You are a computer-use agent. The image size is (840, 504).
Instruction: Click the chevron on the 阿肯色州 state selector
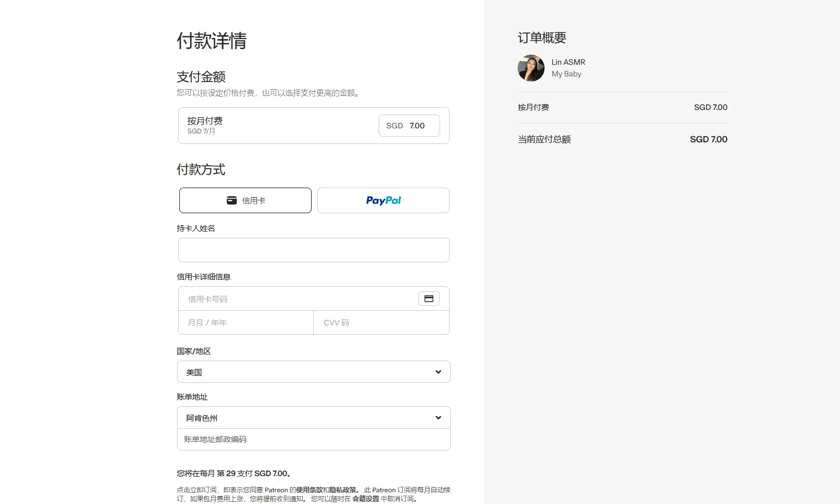click(438, 417)
